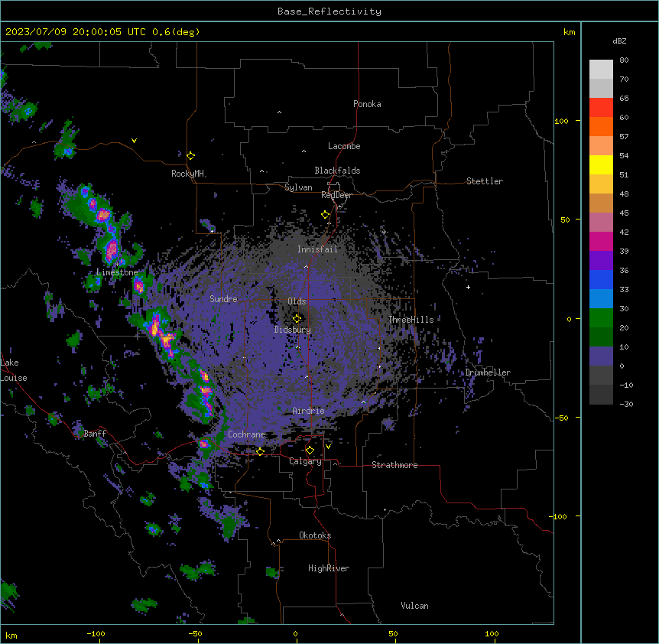Select the yellow diamond marker south of RedDeer
This screenshot has height=644, width=659.
click(x=325, y=215)
